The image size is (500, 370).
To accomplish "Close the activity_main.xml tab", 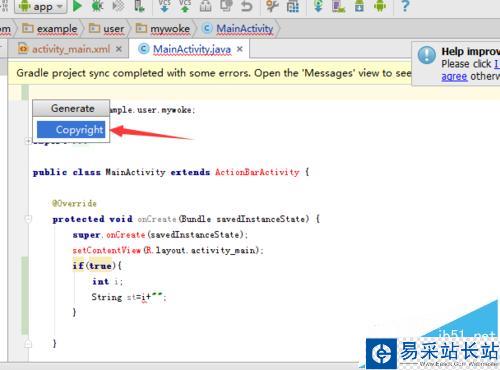I will pyautogui.click(x=119, y=49).
